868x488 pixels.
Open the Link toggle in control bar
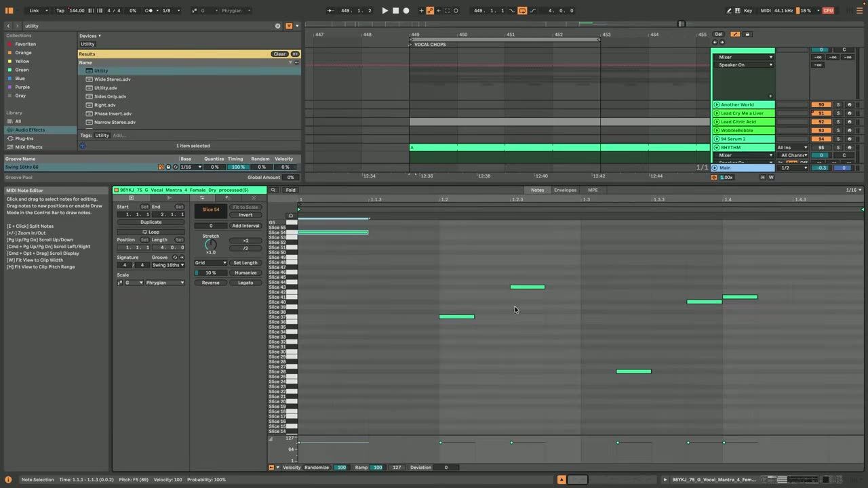34,10
